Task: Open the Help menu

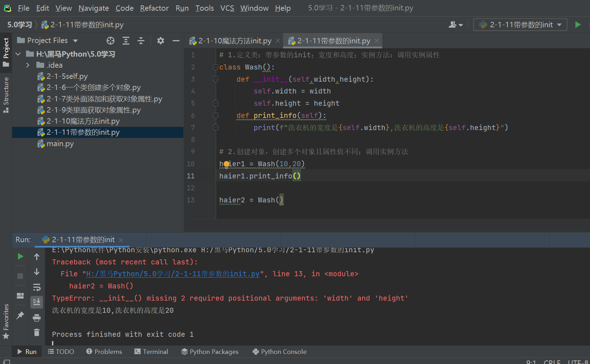Action: pos(283,8)
